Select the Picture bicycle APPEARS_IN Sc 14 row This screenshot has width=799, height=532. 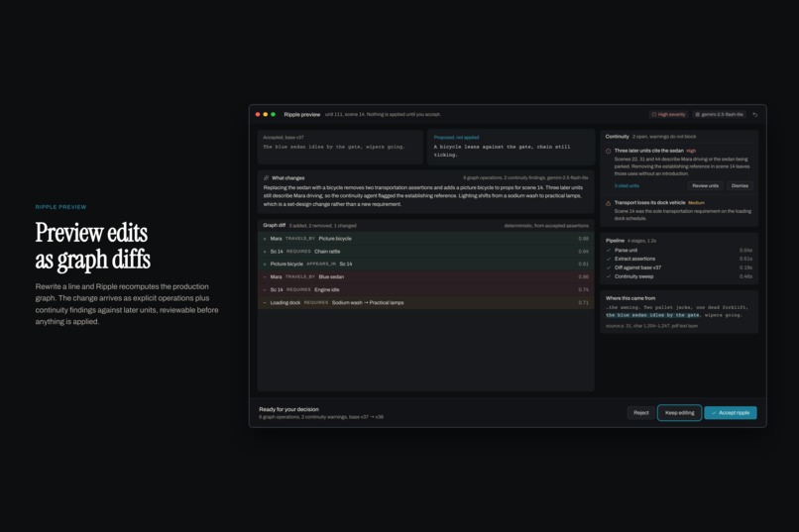[x=425, y=265]
